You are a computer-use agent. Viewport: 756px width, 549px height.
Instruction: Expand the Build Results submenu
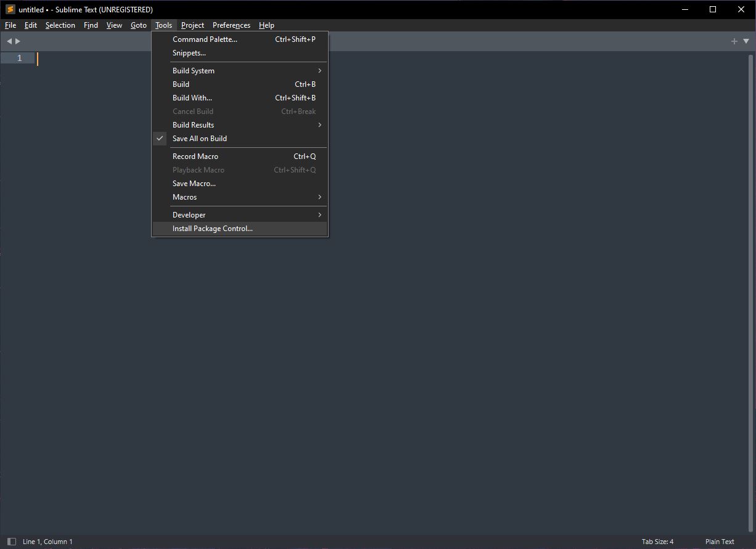tap(240, 125)
